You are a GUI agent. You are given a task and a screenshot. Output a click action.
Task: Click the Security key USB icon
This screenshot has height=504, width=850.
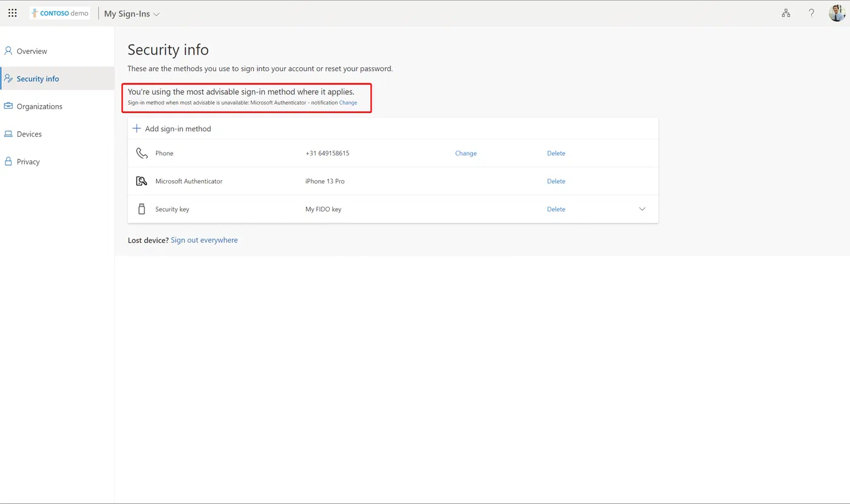coord(142,209)
